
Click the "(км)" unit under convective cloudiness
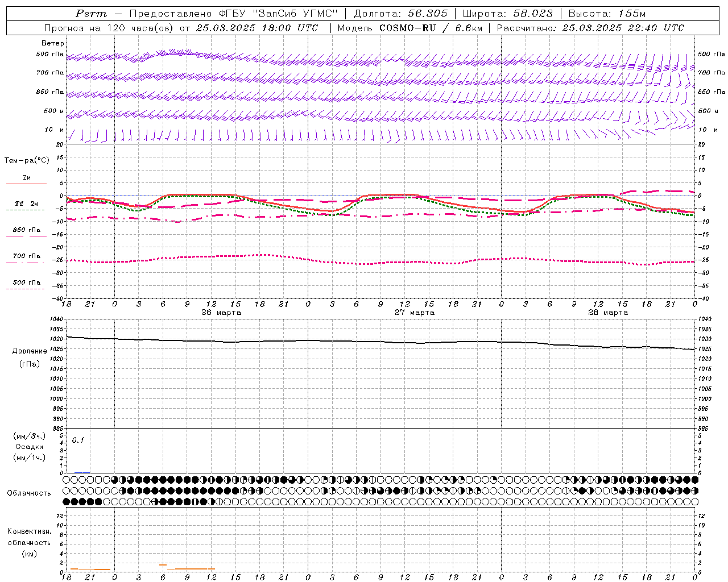pos(30,554)
